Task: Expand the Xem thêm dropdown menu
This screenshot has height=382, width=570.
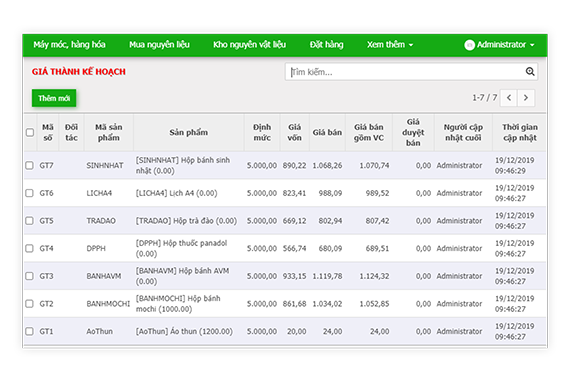Action: point(390,45)
